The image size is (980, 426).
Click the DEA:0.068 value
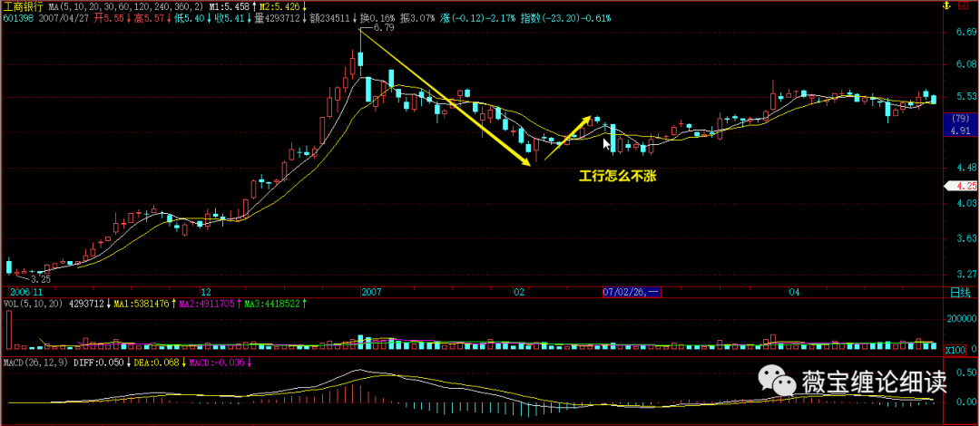coord(157,363)
